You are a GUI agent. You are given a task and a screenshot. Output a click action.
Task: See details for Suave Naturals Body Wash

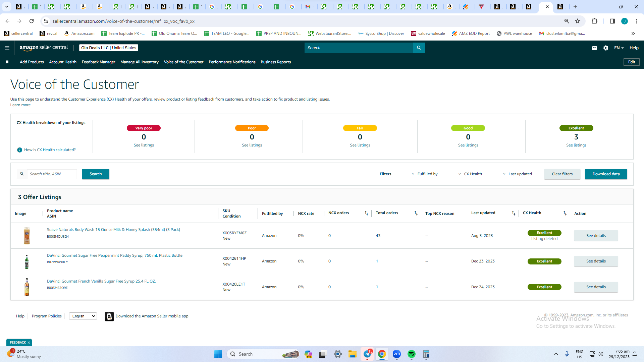596,236
